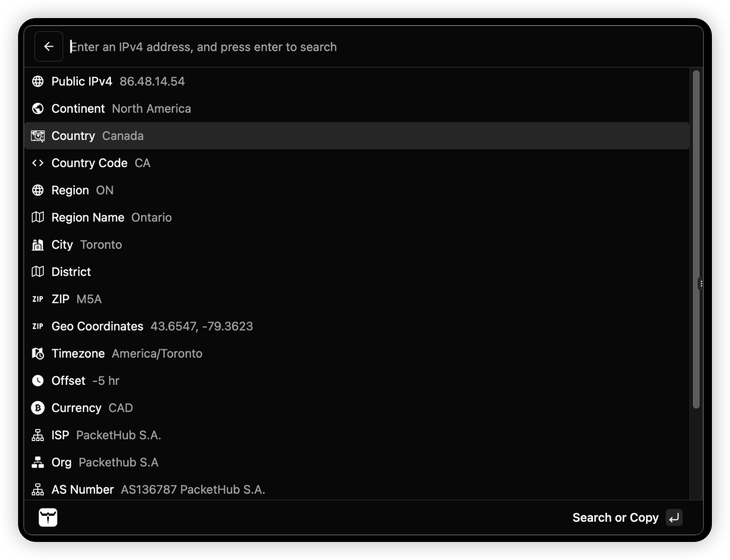Click the bitcoin coin icon beside Currency
Screen dimensions: 730x560
pyautogui.click(x=38, y=408)
